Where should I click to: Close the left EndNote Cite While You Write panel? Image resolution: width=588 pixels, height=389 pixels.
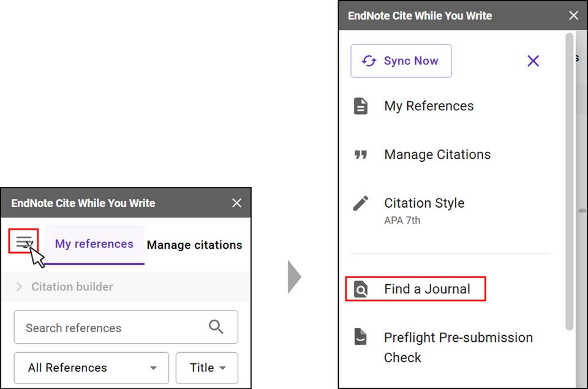(x=236, y=203)
